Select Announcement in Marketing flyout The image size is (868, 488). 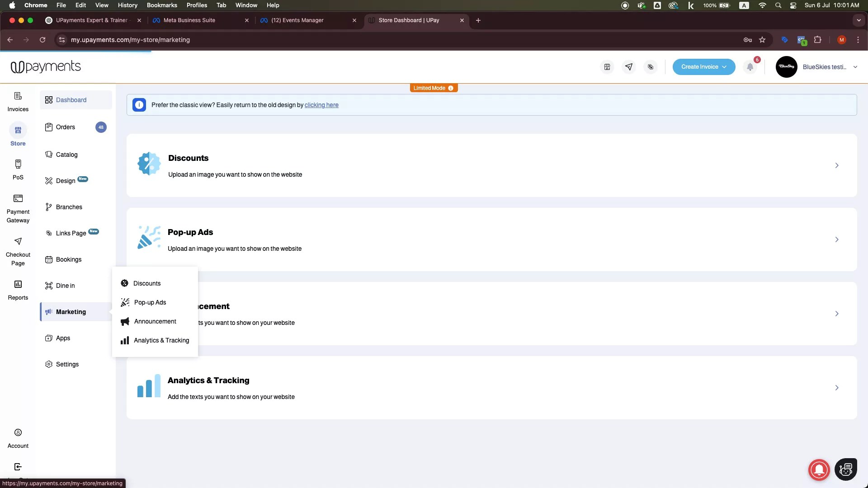[x=155, y=321]
